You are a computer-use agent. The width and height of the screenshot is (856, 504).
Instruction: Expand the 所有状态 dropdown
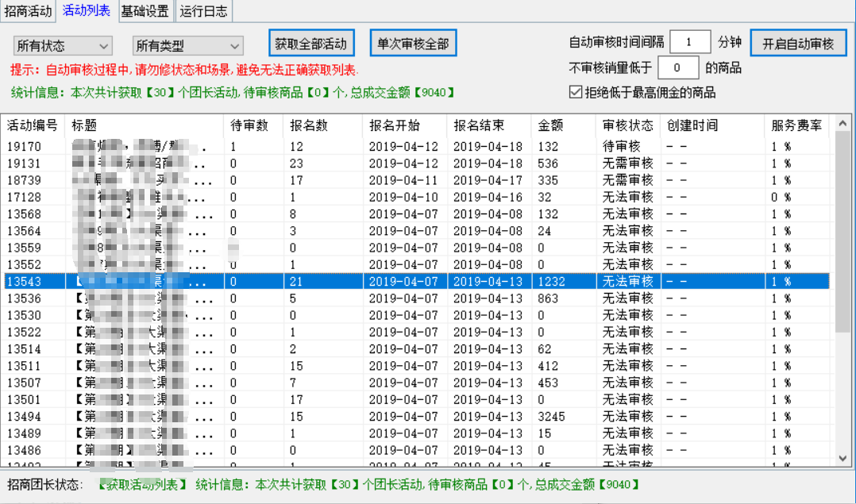point(63,46)
